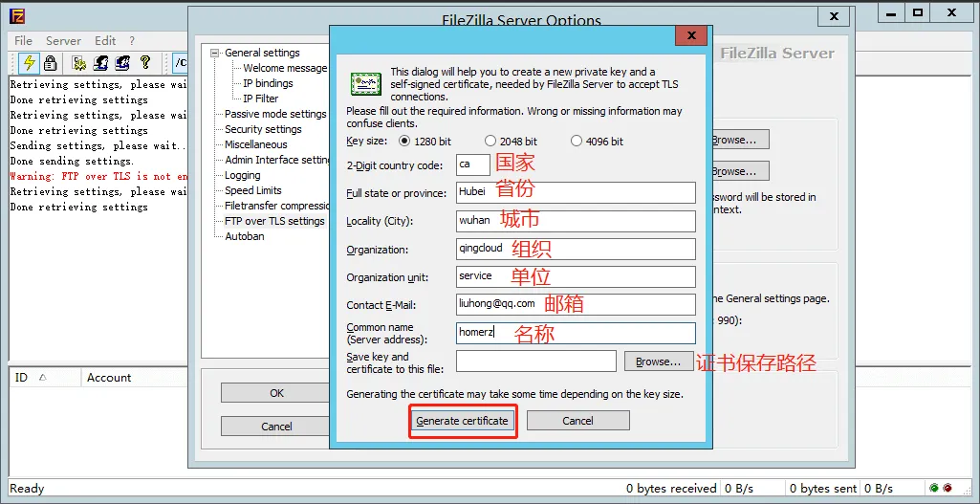
Task: Open the Speed Limits settings page
Action: coord(253,190)
